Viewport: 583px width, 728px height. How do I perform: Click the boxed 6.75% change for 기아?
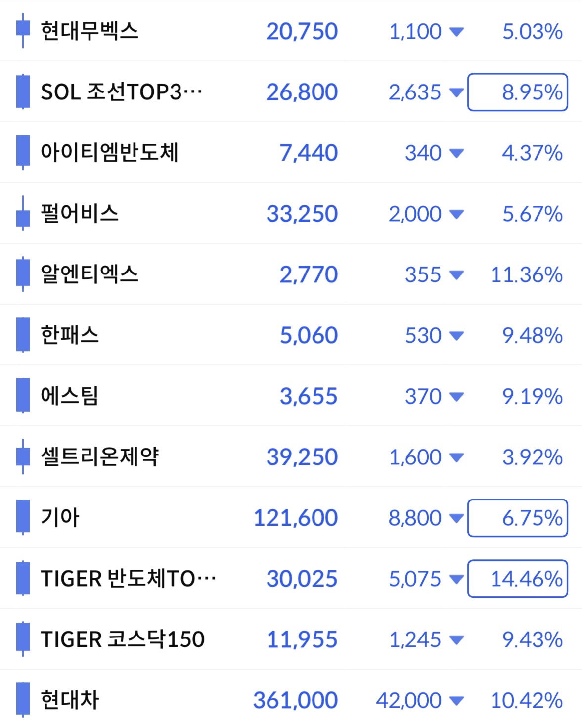(x=517, y=518)
